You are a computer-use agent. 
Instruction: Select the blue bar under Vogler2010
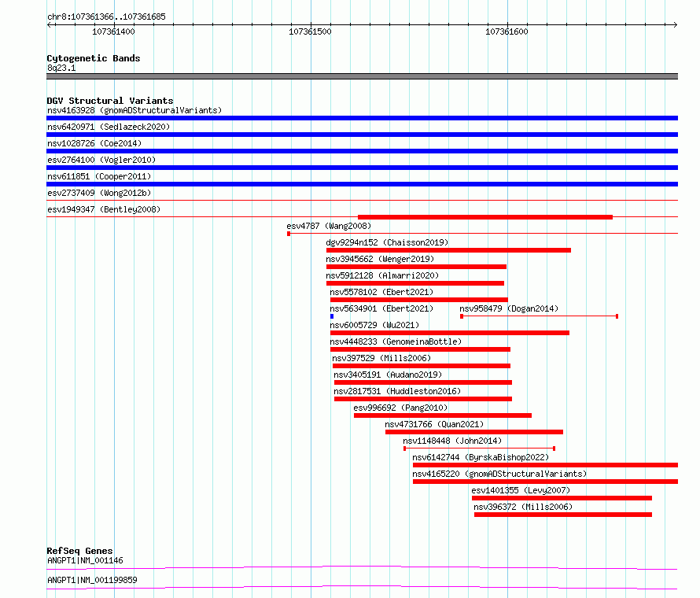click(x=362, y=168)
